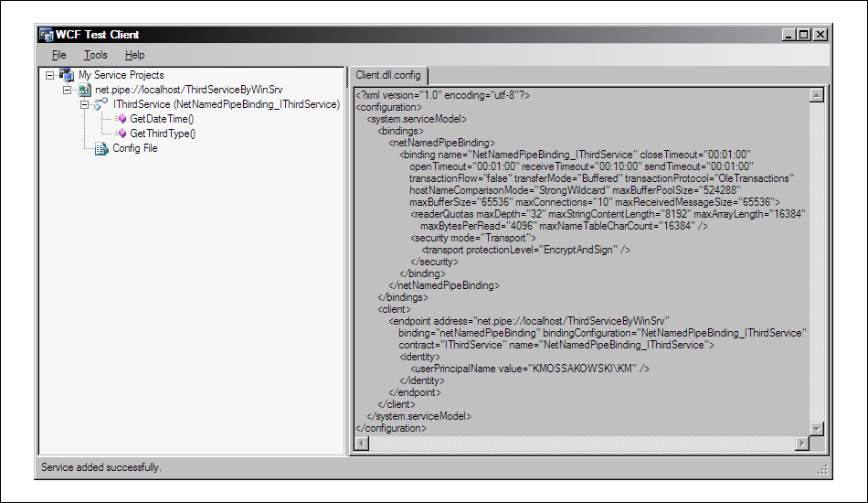
Task: Click the opening <client> tag
Action: (x=394, y=310)
